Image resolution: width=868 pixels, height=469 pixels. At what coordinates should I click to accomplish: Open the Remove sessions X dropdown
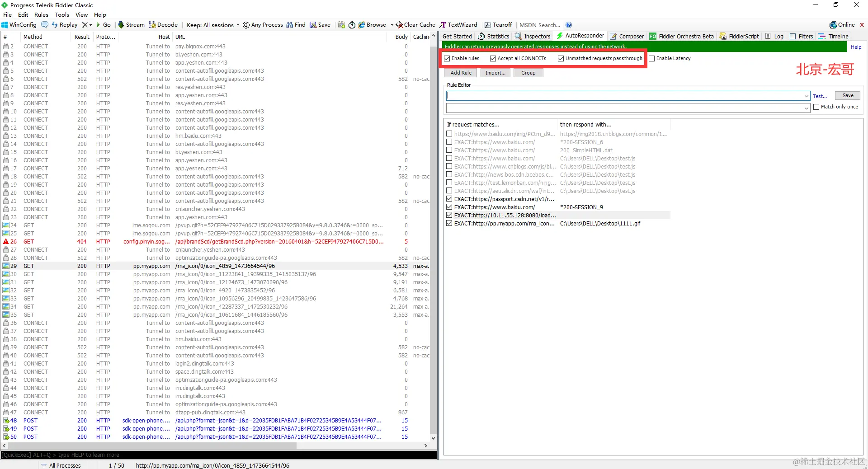click(x=87, y=25)
